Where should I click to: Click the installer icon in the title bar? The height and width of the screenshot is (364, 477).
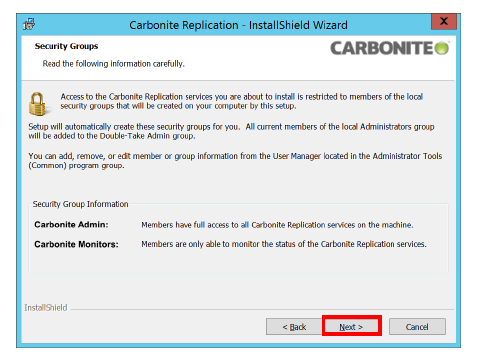(29, 24)
